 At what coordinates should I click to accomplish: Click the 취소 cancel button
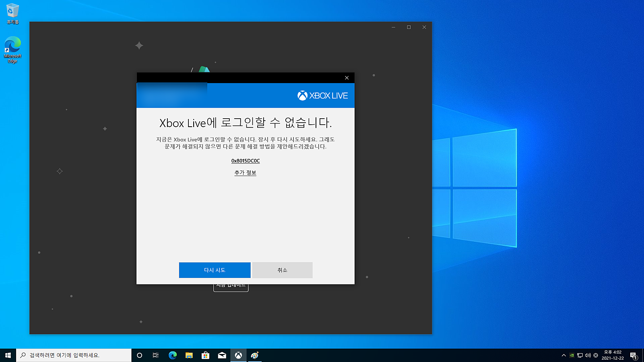tap(283, 270)
